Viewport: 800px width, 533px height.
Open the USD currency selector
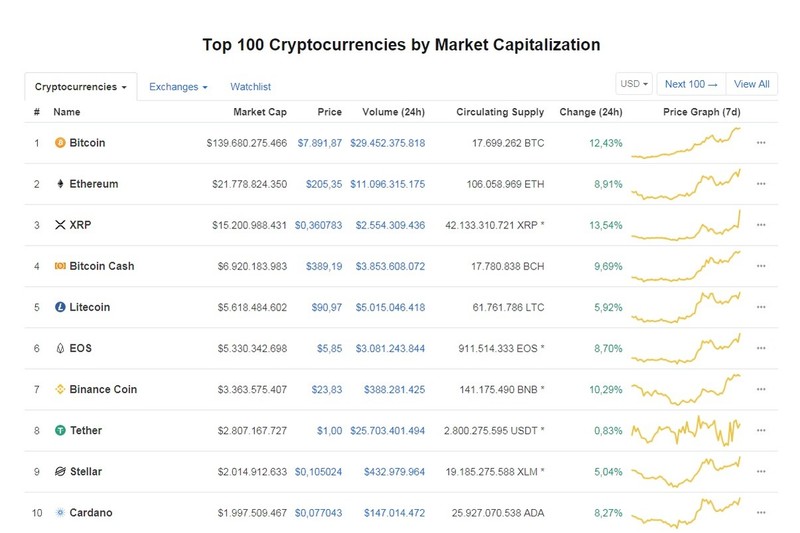[x=634, y=84]
